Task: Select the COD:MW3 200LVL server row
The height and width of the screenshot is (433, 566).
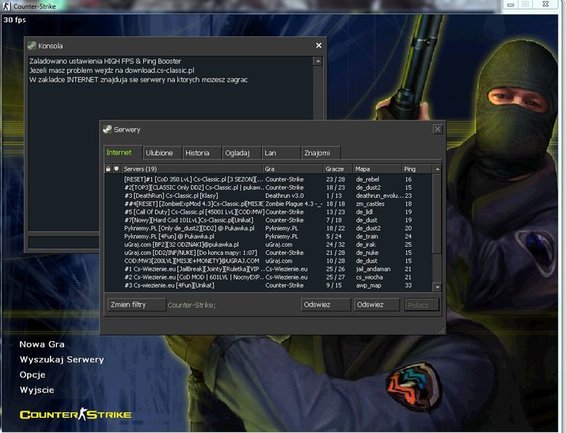Action: click(268, 261)
